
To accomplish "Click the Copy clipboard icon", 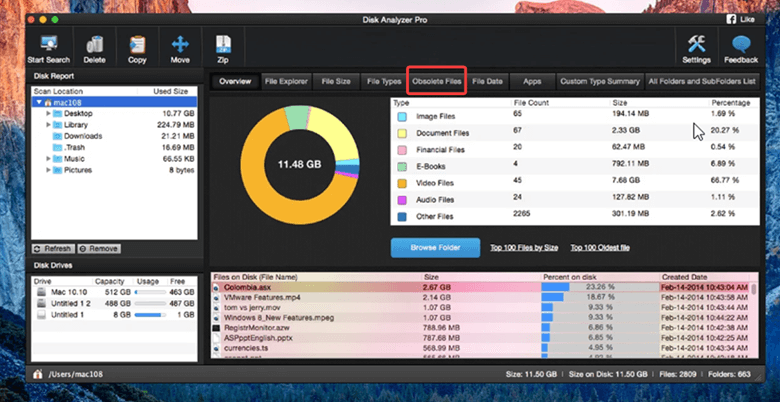I will pos(137,44).
